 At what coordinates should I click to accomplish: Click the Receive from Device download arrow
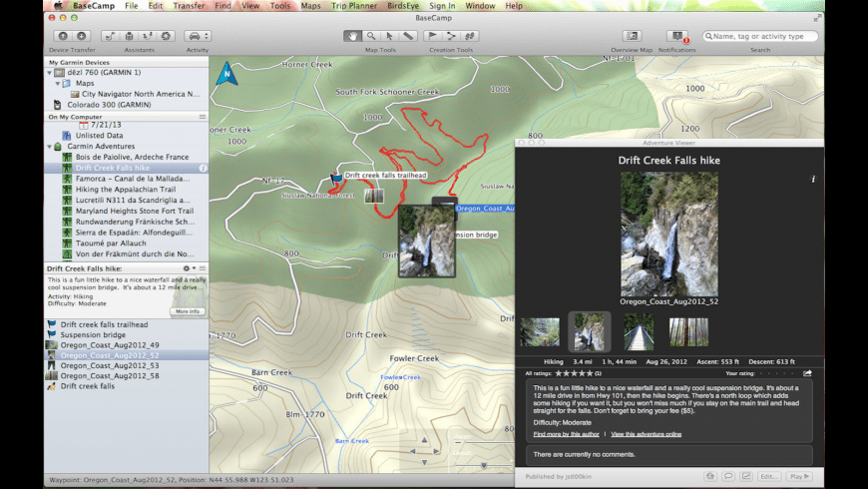coord(82,36)
